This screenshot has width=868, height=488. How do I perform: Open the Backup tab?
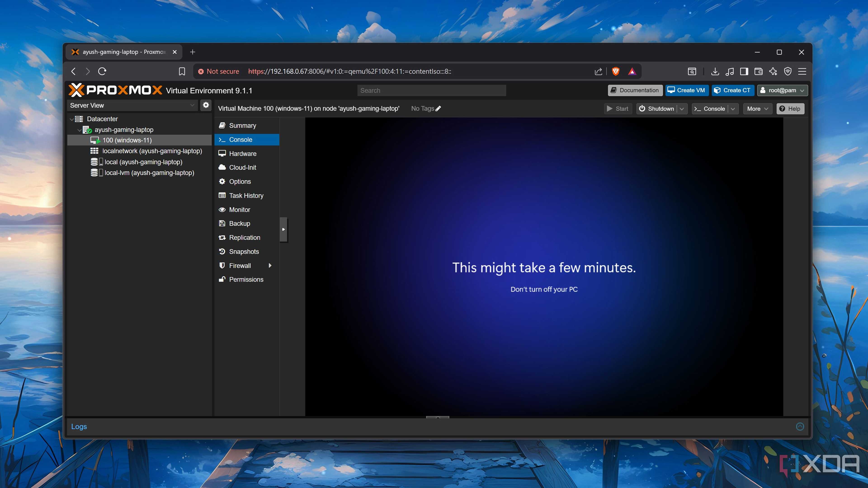(247, 223)
